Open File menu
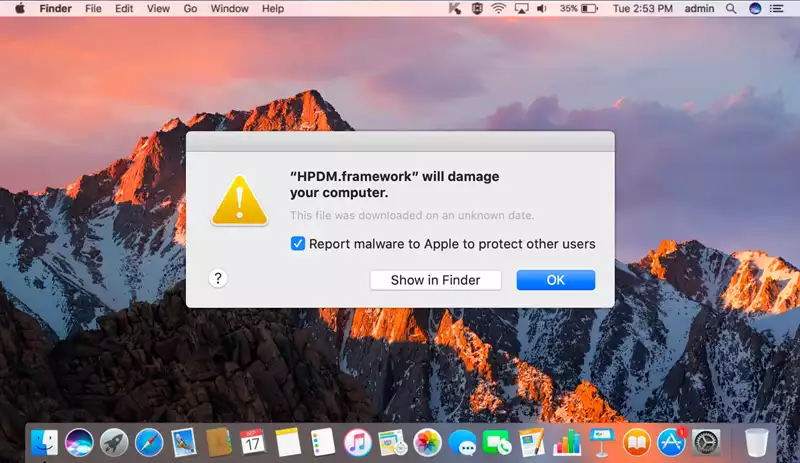The width and height of the screenshot is (800, 463). click(x=93, y=9)
